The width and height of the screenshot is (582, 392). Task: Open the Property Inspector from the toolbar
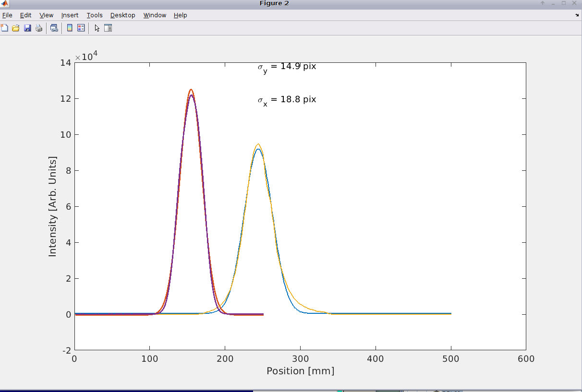coord(108,28)
